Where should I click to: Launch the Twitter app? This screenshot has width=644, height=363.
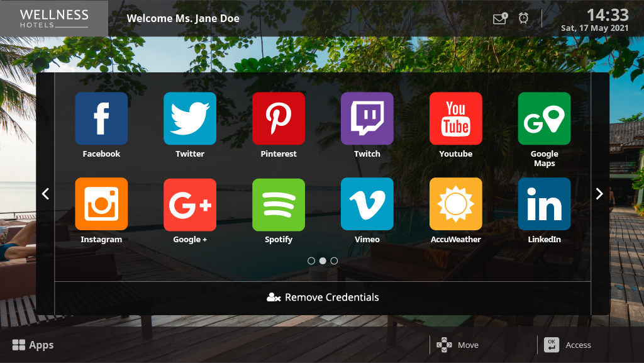tap(190, 119)
